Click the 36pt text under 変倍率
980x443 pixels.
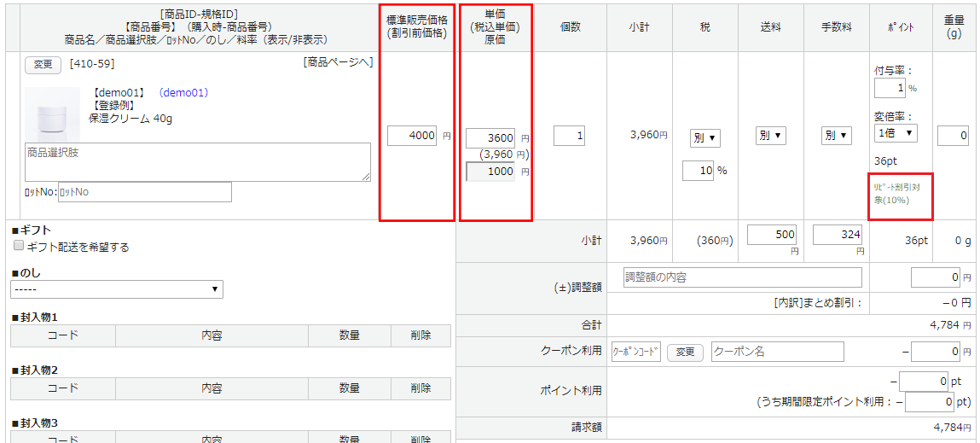[x=886, y=161]
